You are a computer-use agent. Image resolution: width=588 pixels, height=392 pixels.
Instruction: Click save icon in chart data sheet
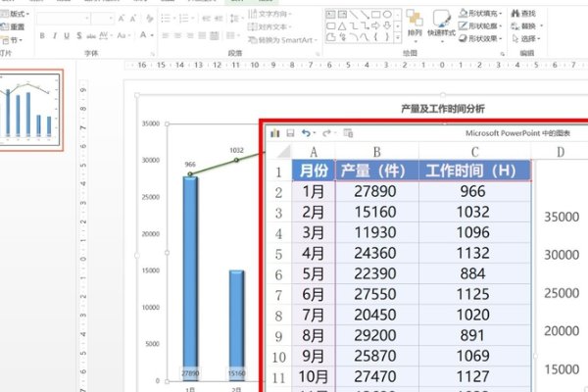(290, 133)
